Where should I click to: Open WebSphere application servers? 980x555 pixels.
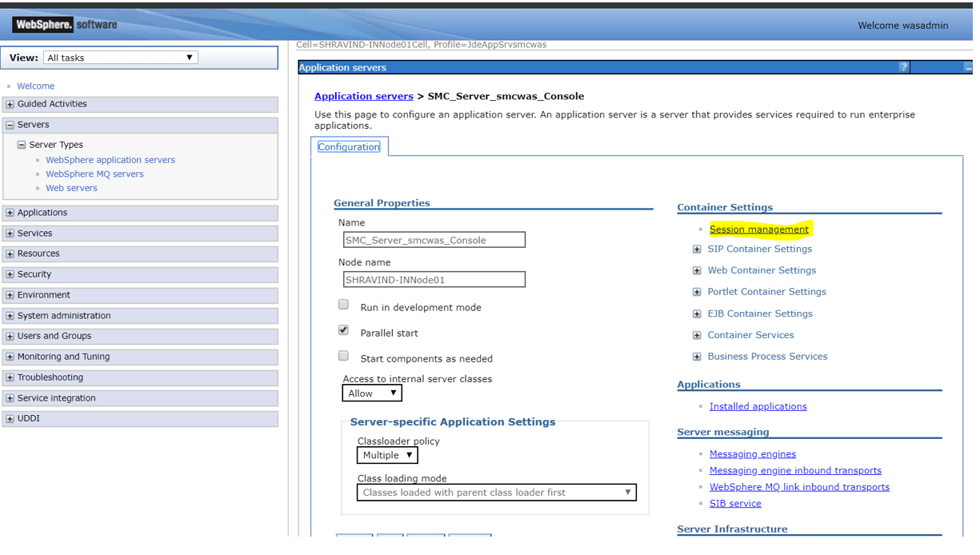[110, 160]
